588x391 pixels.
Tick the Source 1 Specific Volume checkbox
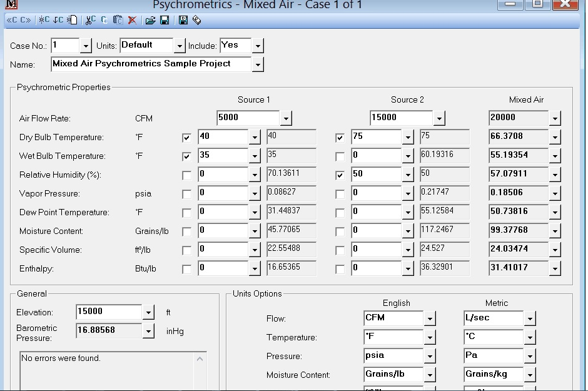pos(186,250)
